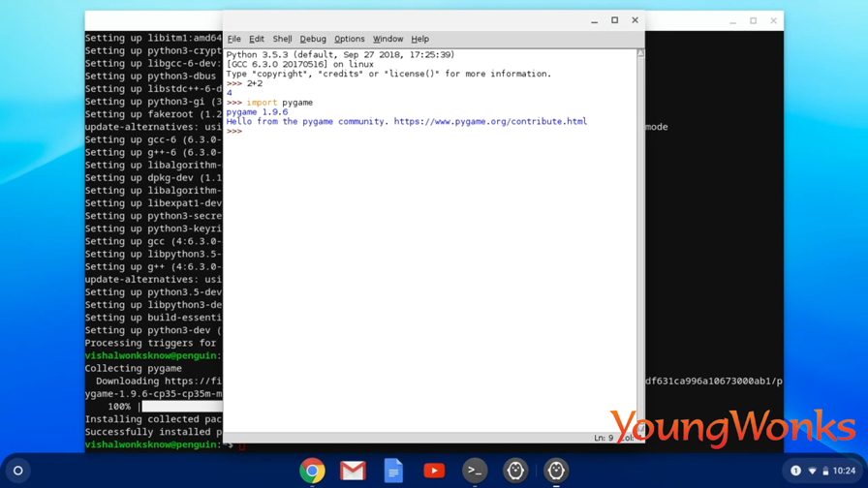Open the Help menu in IDLE

[x=419, y=39]
